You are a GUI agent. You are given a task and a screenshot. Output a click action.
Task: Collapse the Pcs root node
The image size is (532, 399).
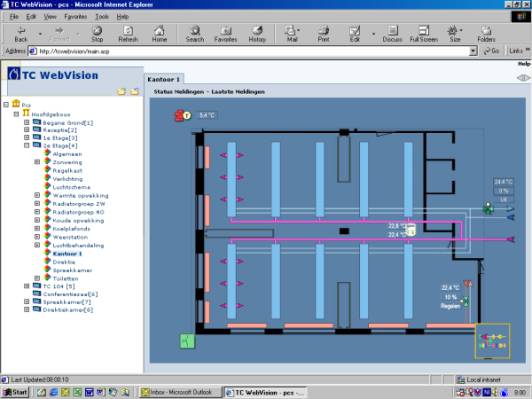click(x=6, y=104)
